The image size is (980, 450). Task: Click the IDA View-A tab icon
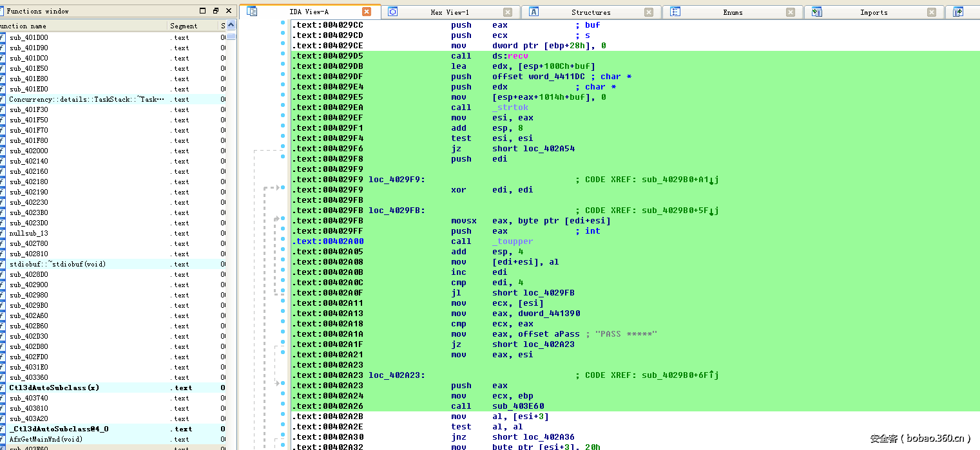pos(252,12)
